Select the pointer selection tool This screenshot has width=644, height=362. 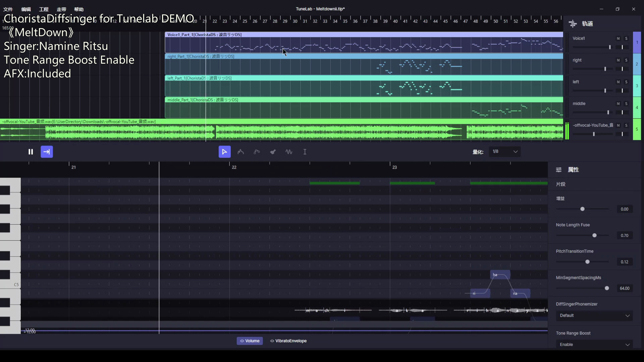[224, 152]
